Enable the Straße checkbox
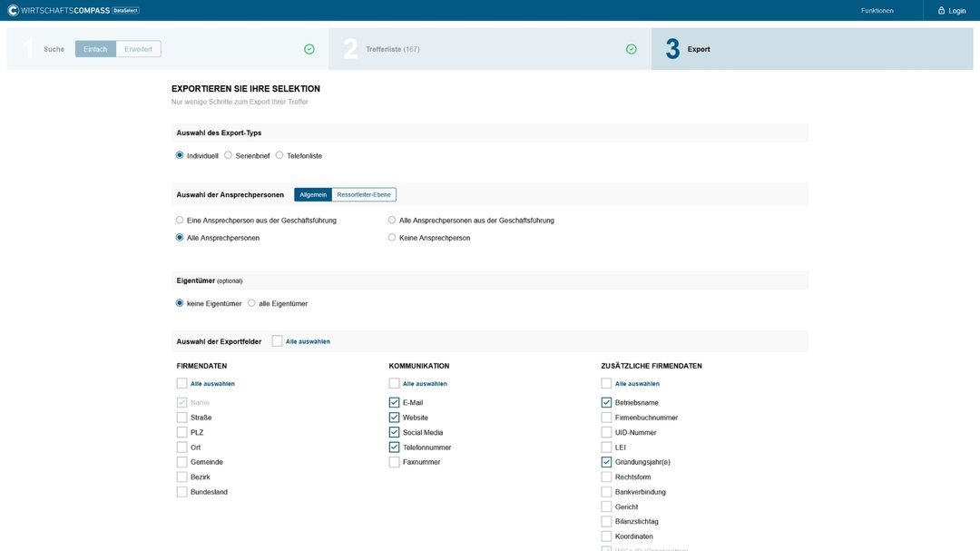Screen dimensions: 980x551 [182, 418]
